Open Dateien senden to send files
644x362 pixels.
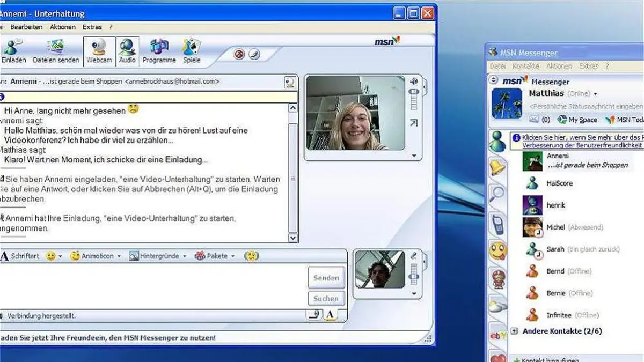(x=56, y=51)
